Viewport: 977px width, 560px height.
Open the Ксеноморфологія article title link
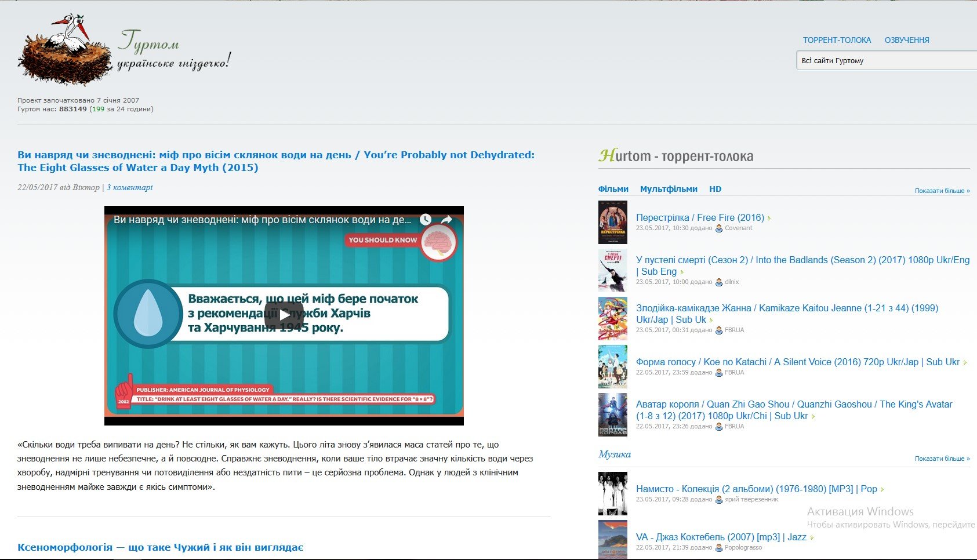[x=161, y=547]
